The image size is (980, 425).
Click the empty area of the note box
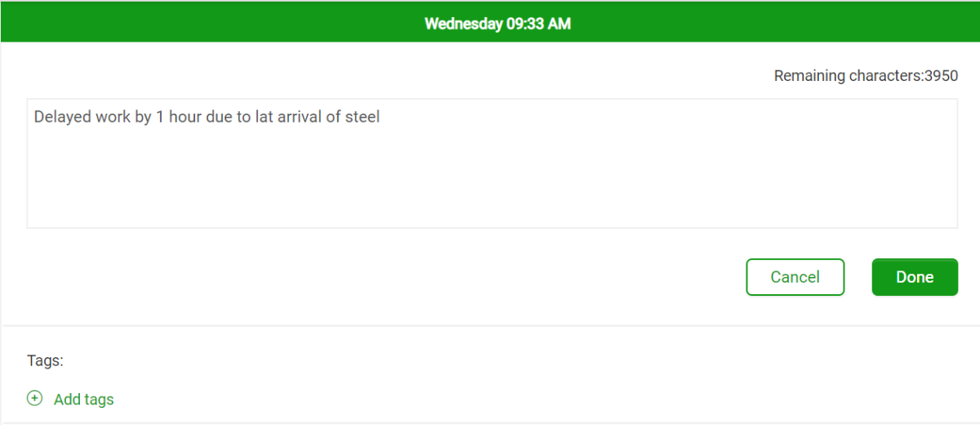[490, 180]
